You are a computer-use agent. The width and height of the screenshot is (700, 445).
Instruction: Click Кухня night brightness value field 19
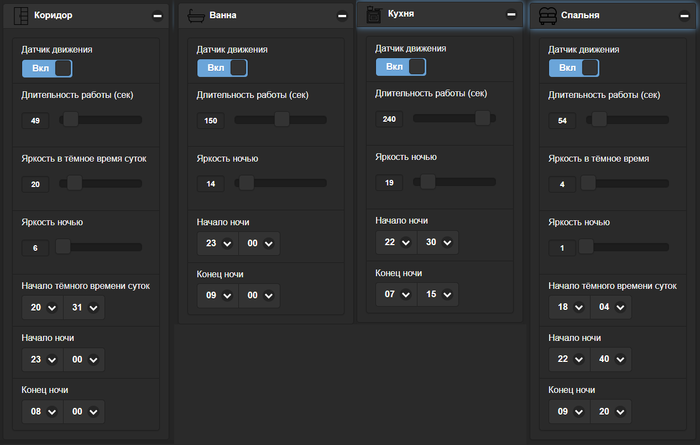[x=389, y=183]
